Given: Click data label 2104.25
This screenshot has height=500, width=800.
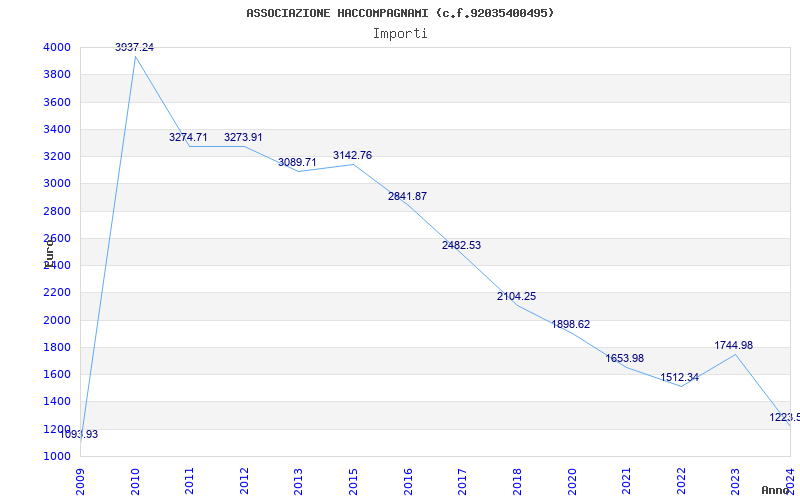Looking at the screenshot, I should (x=517, y=296).
